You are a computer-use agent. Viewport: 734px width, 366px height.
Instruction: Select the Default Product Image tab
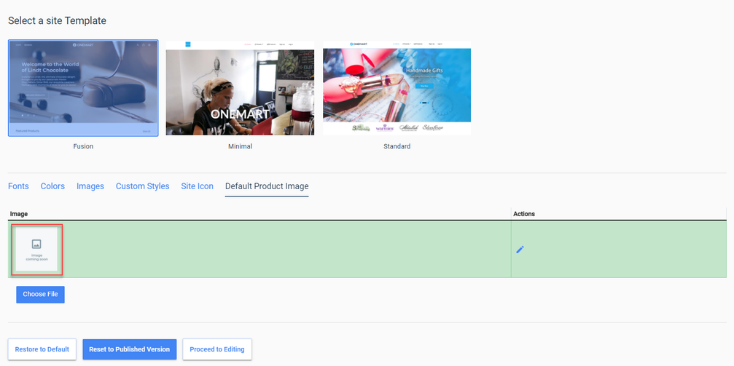[x=267, y=186]
